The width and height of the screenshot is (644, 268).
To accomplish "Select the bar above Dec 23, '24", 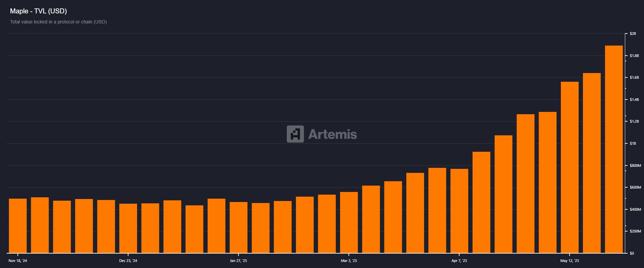I will (x=128, y=228).
